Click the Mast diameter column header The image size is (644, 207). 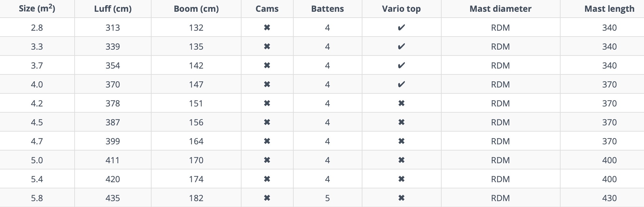tap(500, 8)
